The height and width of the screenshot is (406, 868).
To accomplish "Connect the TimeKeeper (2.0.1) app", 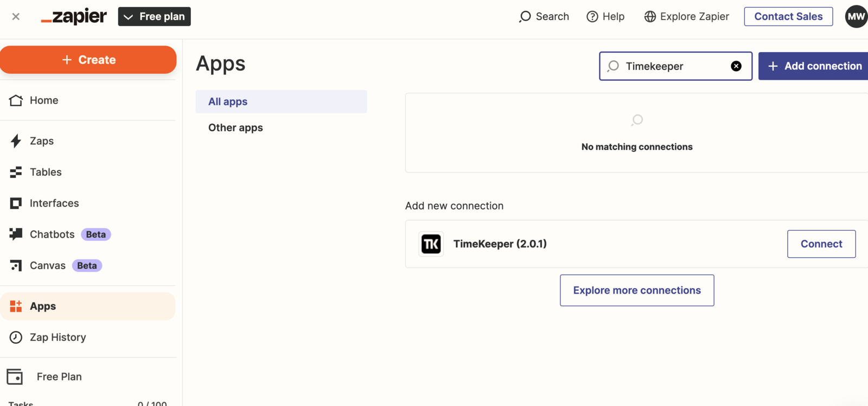I will 821,244.
